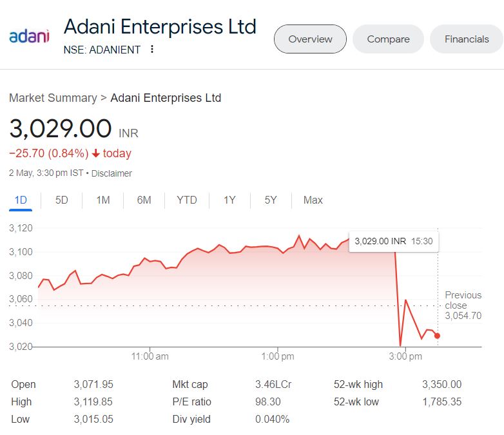The image size is (504, 435).
Task: Show the 1Y price history
Action: [229, 200]
